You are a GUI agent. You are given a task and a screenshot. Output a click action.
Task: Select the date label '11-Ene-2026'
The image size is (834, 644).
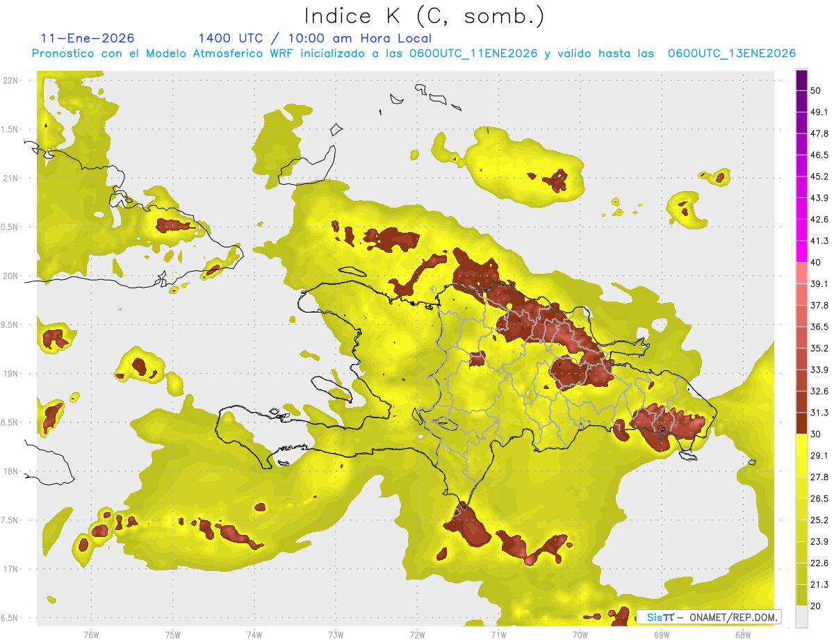point(88,38)
